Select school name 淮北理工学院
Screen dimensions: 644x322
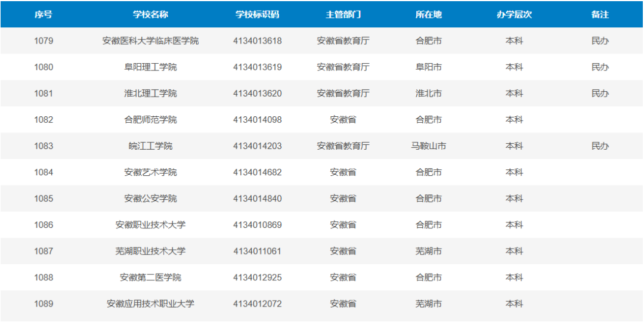[x=150, y=93]
